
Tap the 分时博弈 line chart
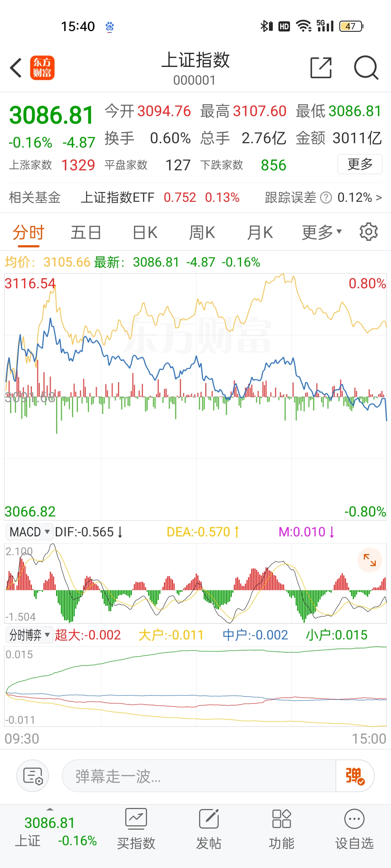[195, 686]
